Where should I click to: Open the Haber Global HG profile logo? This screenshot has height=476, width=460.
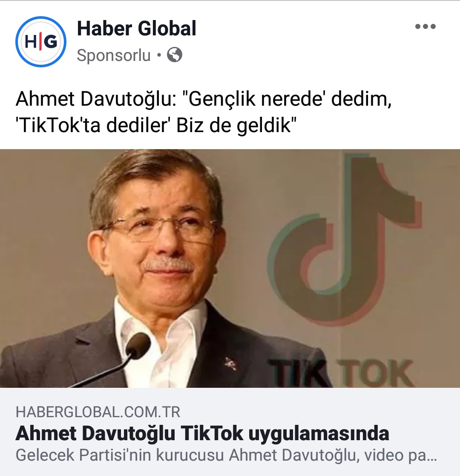[x=40, y=42]
